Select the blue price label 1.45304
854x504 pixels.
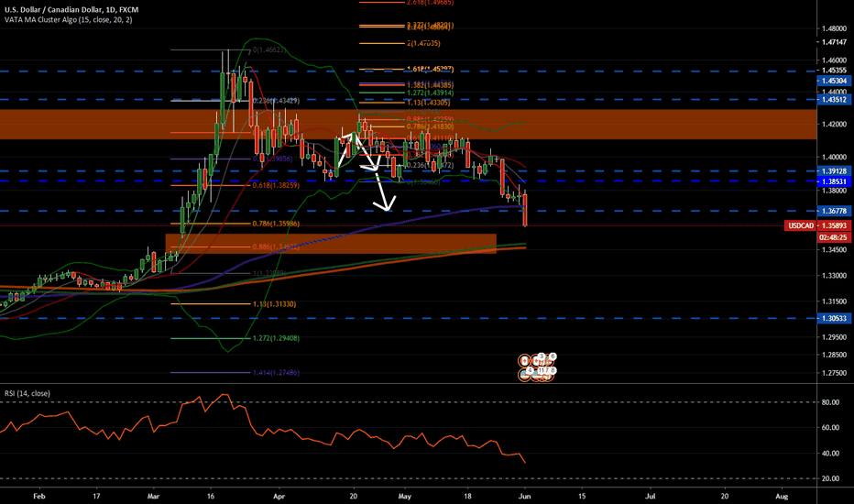pyautogui.click(x=834, y=81)
